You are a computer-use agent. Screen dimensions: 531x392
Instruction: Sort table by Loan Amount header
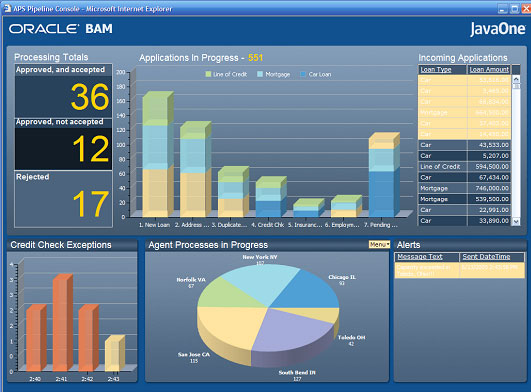tap(489, 69)
